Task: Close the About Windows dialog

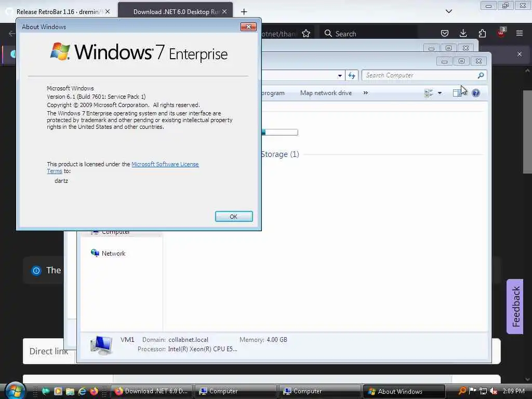Action: 248,27
